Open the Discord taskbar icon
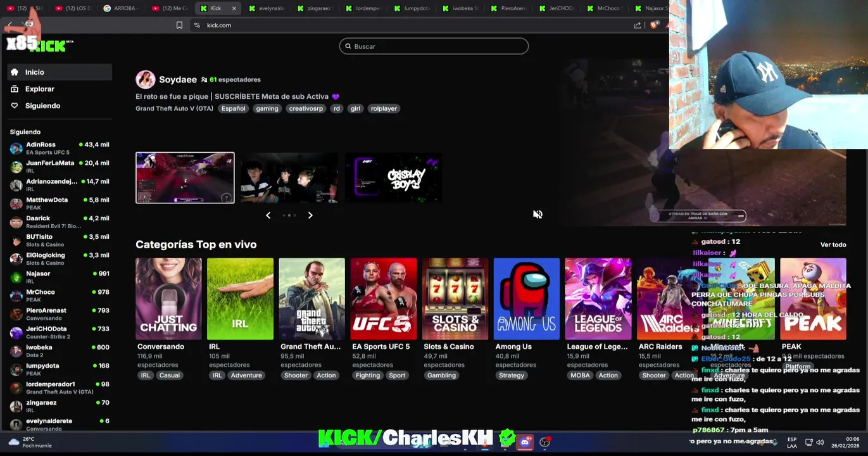 (x=525, y=442)
